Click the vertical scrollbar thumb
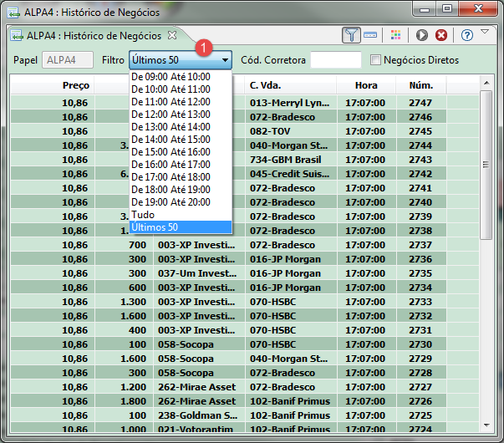 click(x=486, y=165)
